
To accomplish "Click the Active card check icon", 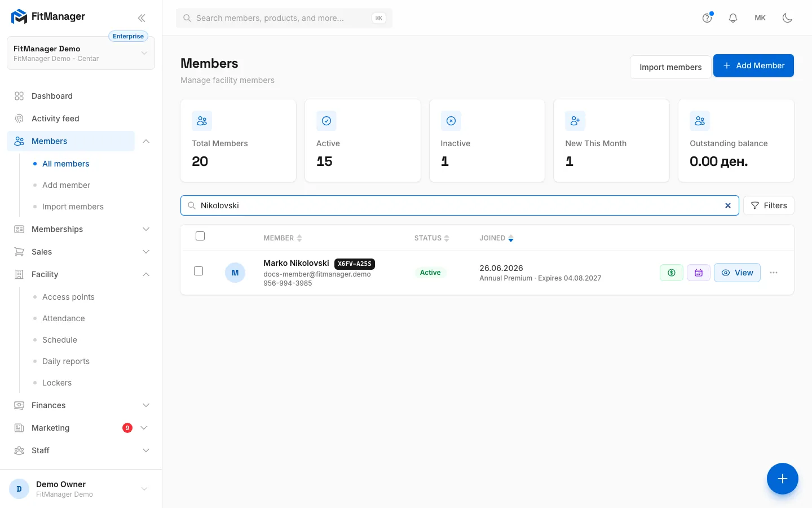I will pos(326,121).
